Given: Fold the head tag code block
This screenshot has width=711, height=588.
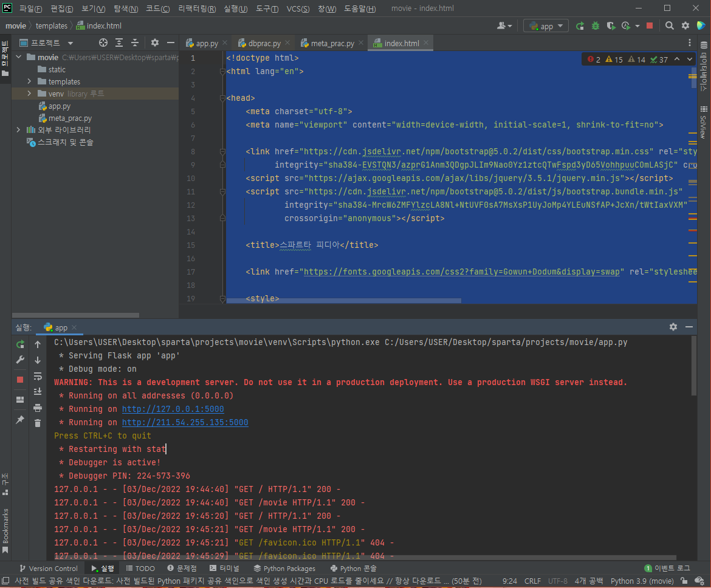Looking at the screenshot, I should click(x=222, y=98).
